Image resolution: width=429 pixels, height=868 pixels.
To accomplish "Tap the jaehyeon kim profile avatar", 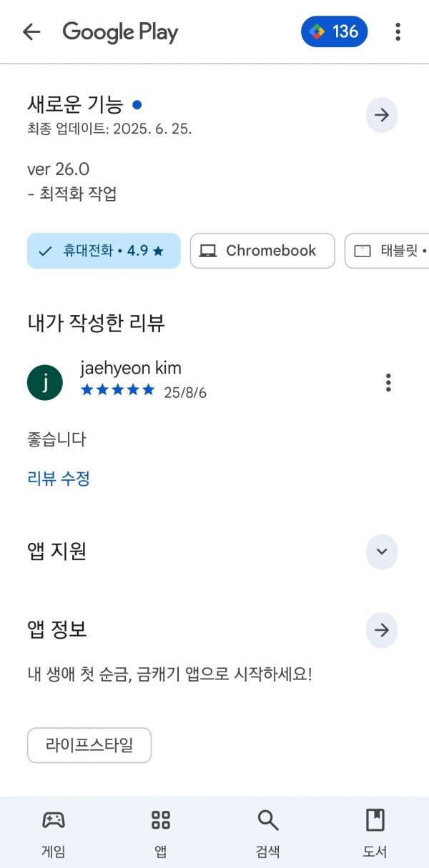I will (x=45, y=382).
